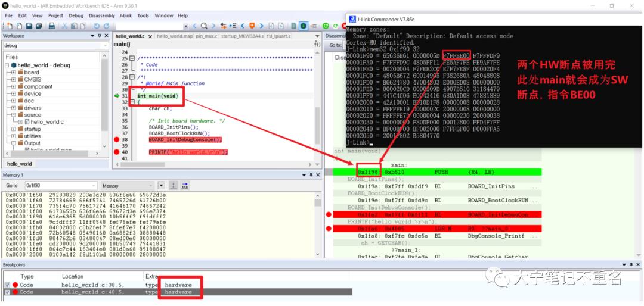Click the magnifier Find icon
Viewport: 644px width, 306px height.
tap(204, 26)
